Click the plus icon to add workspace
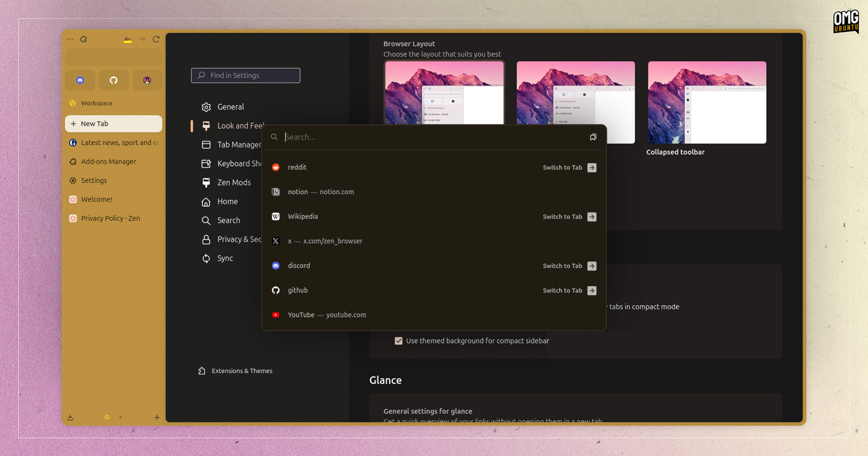 (157, 418)
